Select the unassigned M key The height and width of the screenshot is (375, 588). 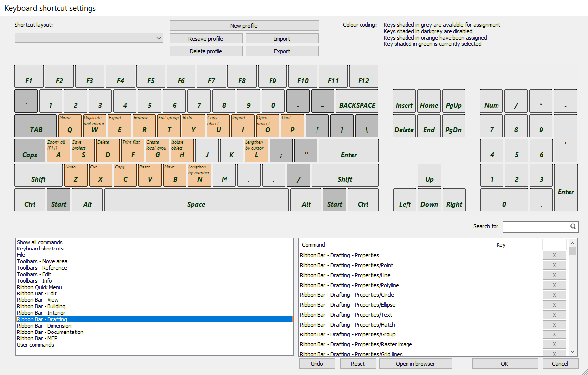pos(224,175)
